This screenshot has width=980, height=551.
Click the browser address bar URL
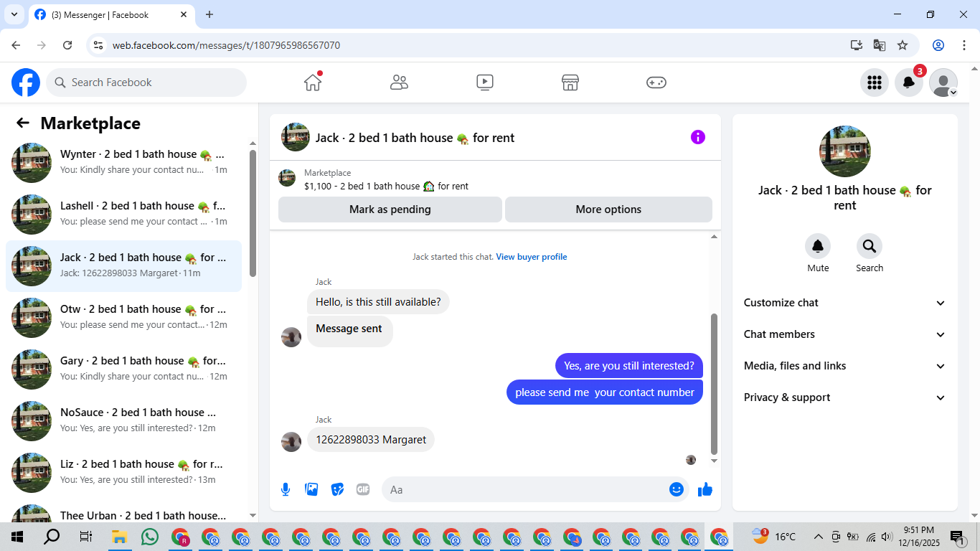tap(226, 45)
